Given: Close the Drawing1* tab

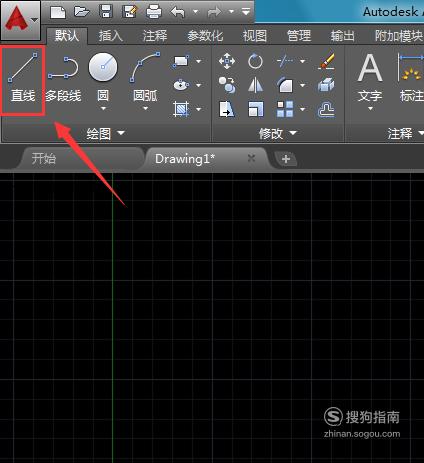Looking at the screenshot, I should pyautogui.click(x=252, y=158).
